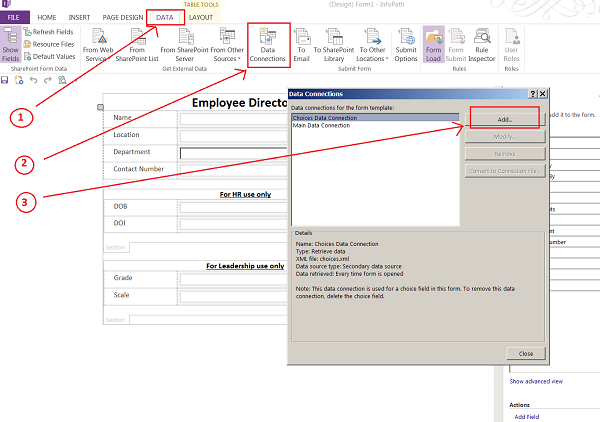Image resolution: width=600 pixels, height=422 pixels.
Task: Click the Modify... button
Action: click(x=505, y=137)
